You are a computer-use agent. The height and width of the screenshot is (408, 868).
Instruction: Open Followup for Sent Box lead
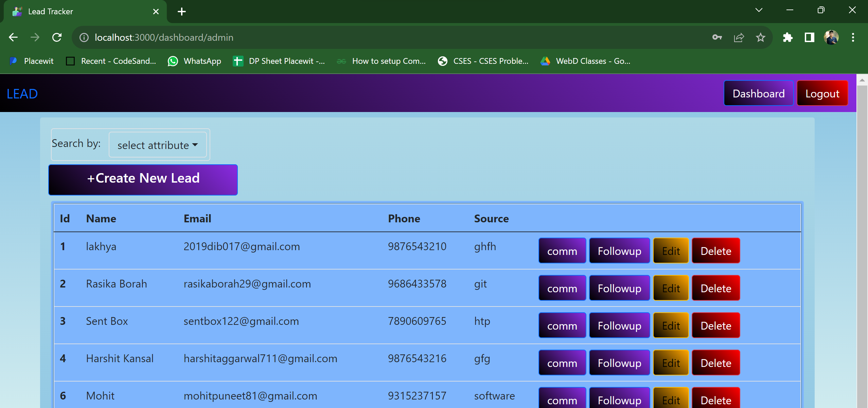[x=619, y=326]
